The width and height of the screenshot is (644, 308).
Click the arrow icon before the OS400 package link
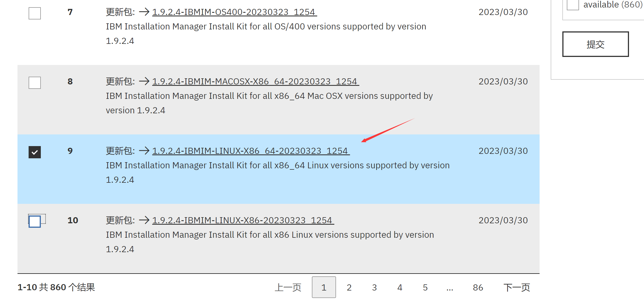tap(144, 12)
